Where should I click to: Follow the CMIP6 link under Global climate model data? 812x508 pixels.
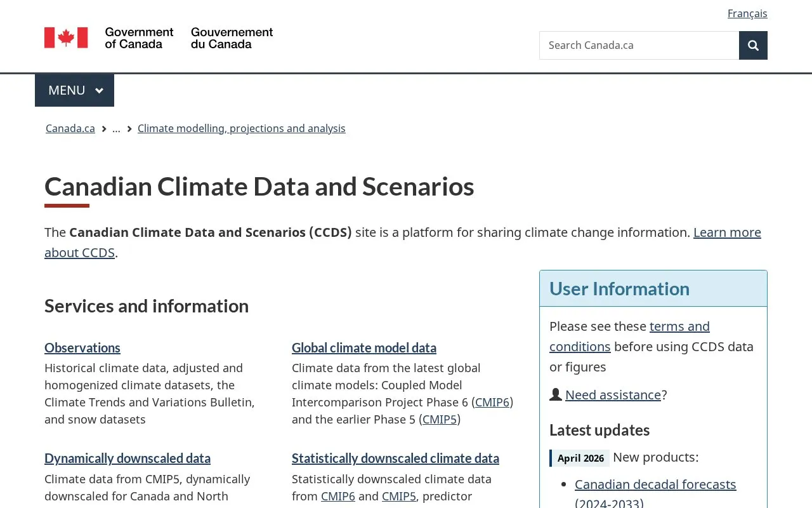click(x=492, y=402)
